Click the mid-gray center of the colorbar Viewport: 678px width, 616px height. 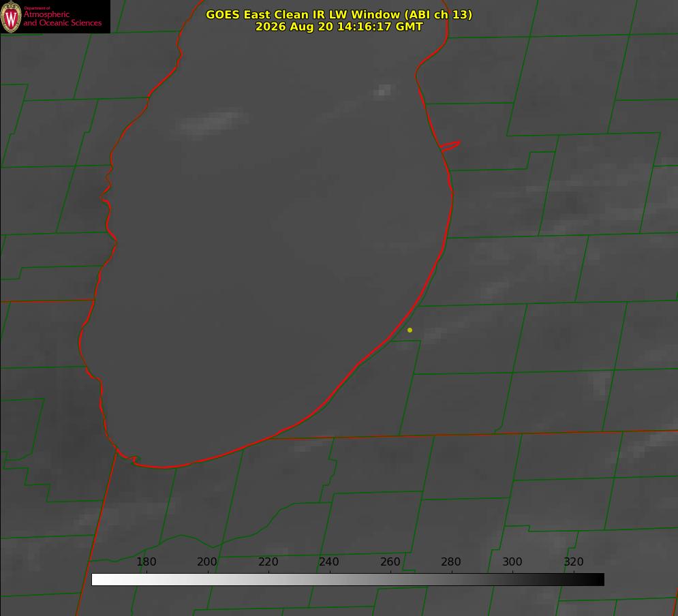[348, 580]
